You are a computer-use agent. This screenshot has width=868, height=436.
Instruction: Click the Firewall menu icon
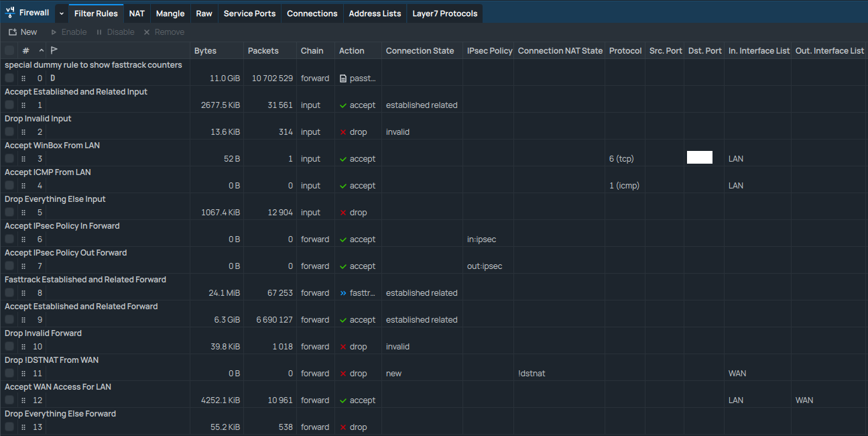point(10,13)
